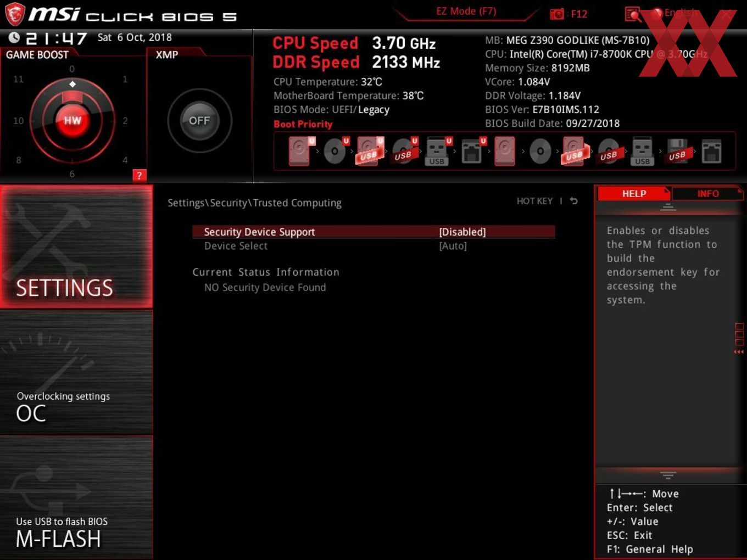Click Game Boost dial position 1
747x560 pixels.
pos(125,79)
